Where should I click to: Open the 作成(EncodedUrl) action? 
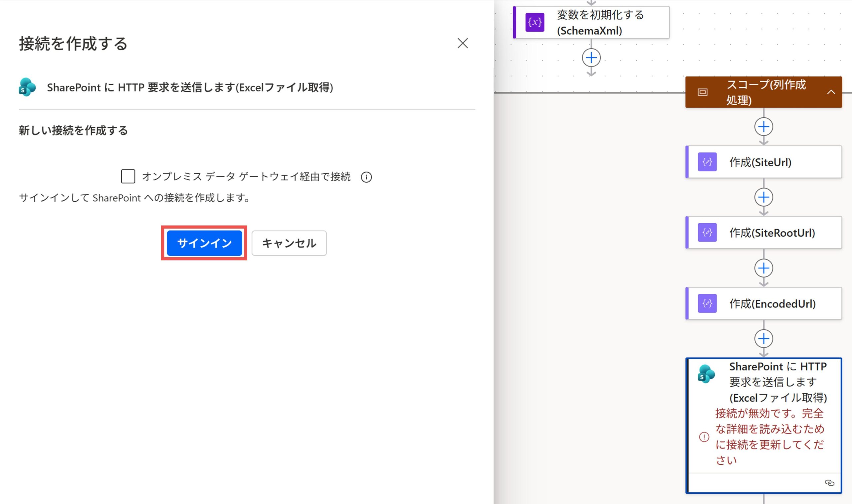click(764, 303)
